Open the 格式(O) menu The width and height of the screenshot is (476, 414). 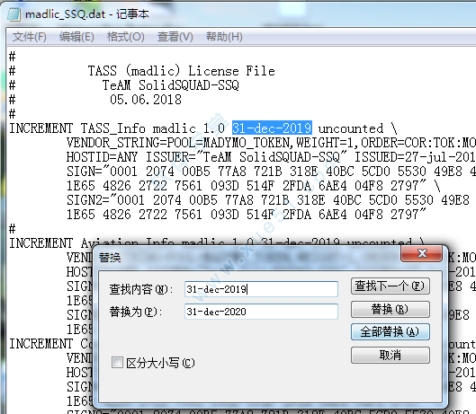(x=125, y=36)
